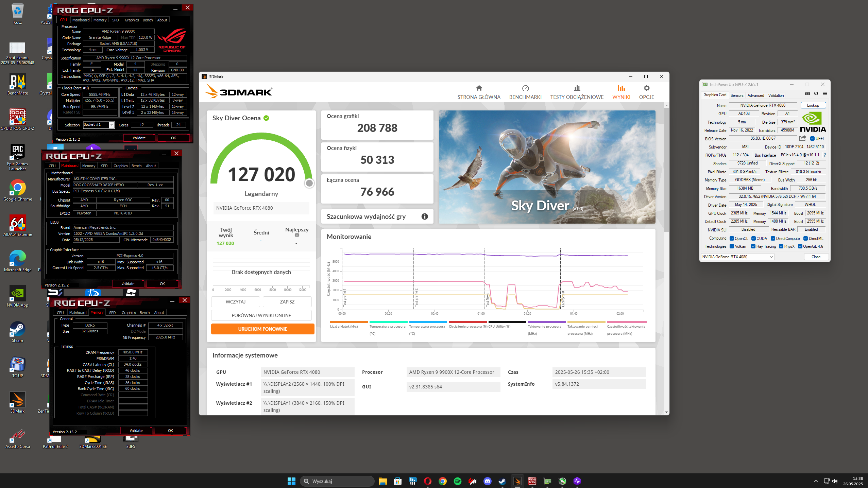
Task: Open Spotify from the taskbar
Action: 457,481
